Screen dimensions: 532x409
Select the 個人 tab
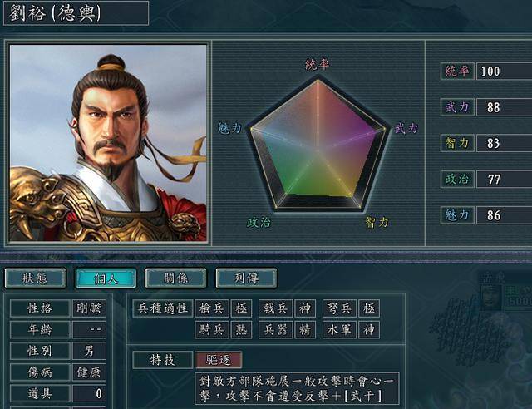(x=106, y=278)
